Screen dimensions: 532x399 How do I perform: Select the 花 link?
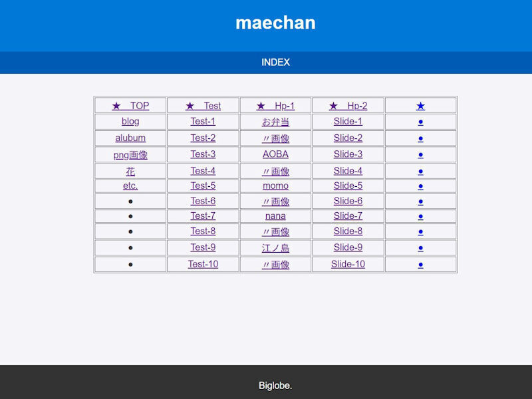coord(130,170)
